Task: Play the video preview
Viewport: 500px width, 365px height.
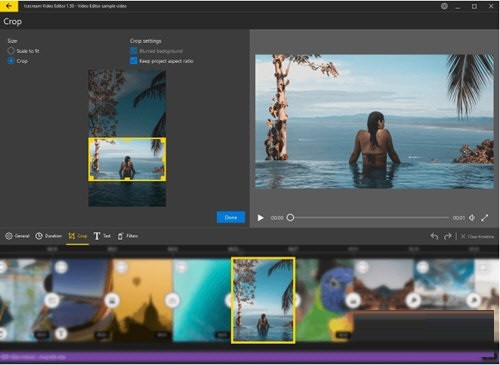Action: click(x=260, y=218)
